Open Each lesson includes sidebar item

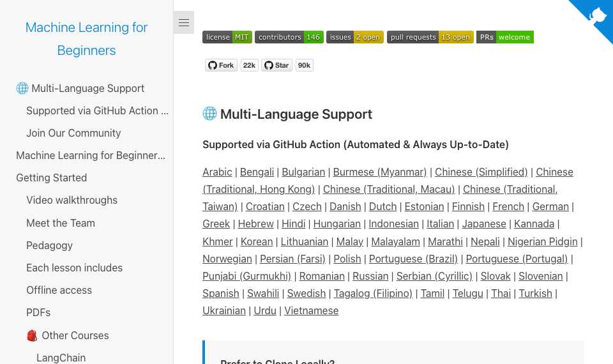74,268
